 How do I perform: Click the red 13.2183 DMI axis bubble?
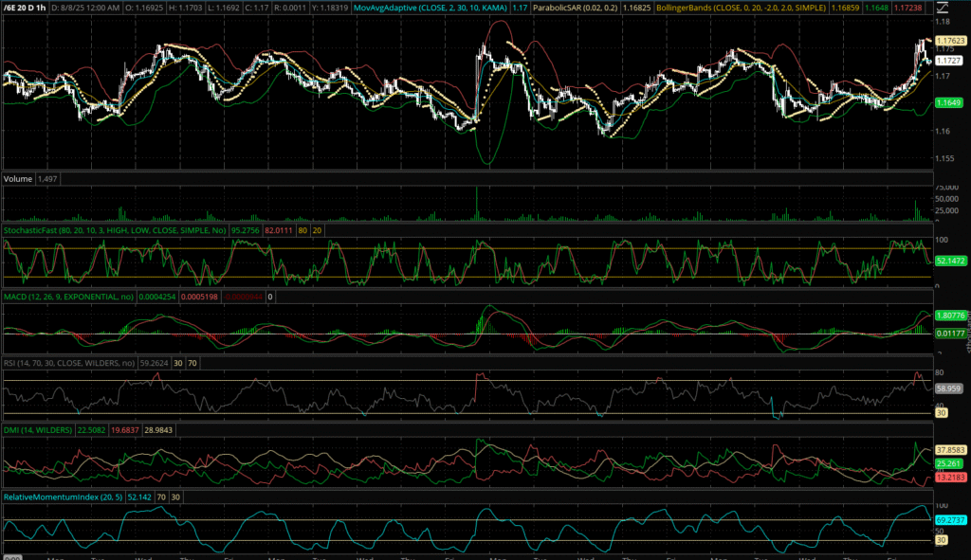click(x=950, y=478)
